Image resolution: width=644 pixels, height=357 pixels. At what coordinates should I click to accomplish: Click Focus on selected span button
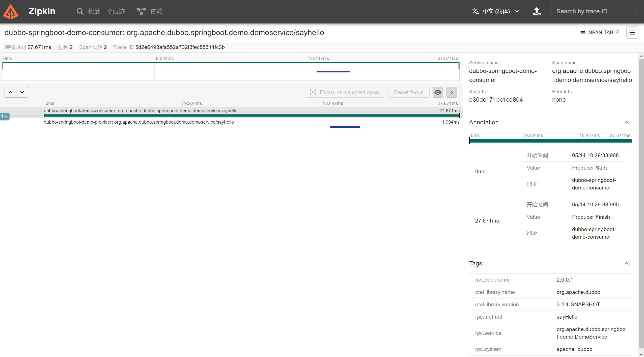(x=345, y=92)
